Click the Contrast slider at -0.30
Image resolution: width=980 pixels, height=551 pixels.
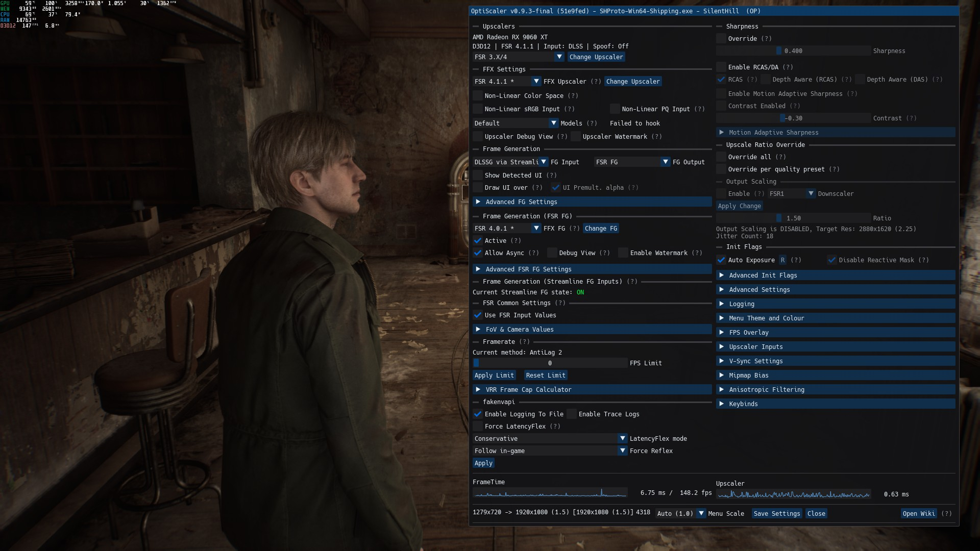(793, 118)
